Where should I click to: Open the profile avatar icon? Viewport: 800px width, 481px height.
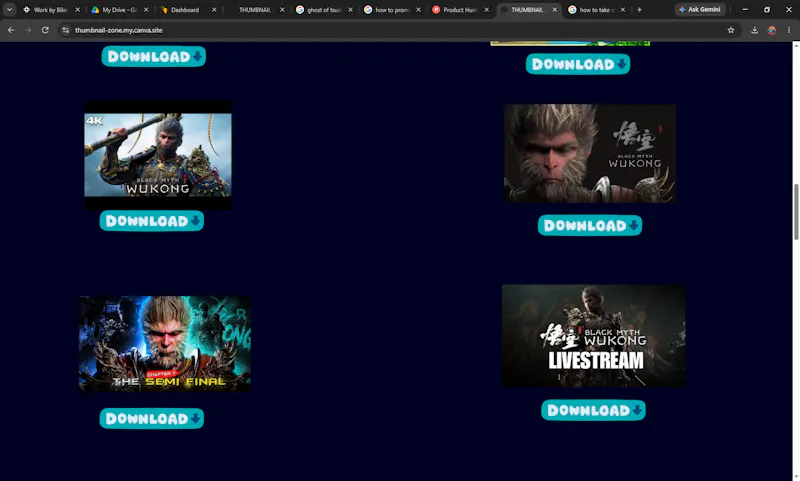pos(771,30)
